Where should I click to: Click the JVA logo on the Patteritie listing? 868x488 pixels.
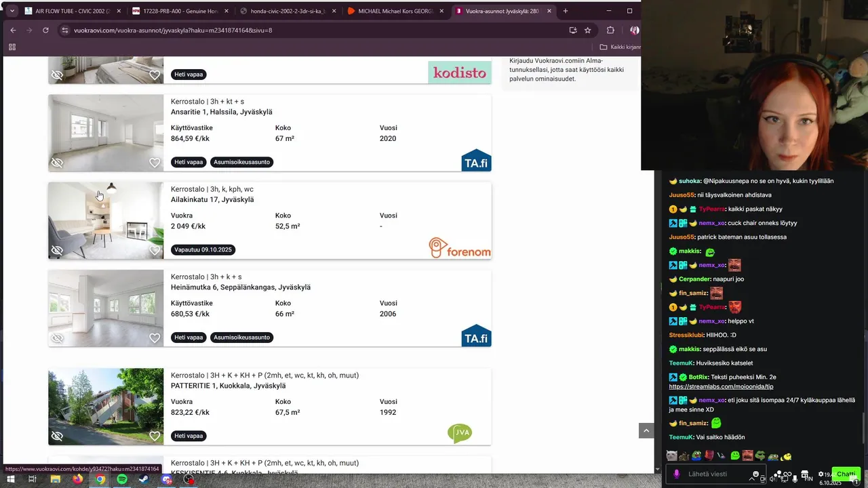click(460, 433)
